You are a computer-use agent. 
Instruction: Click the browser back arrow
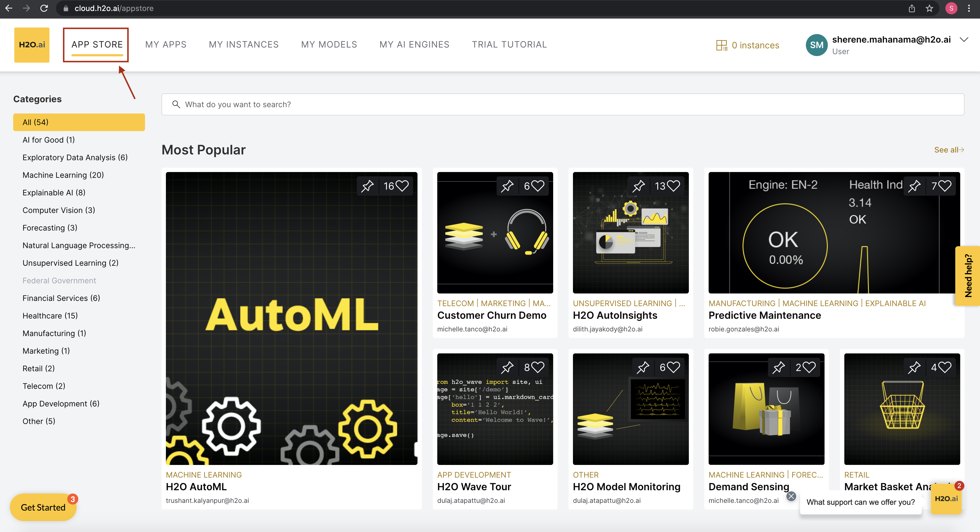[x=9, y=8]
